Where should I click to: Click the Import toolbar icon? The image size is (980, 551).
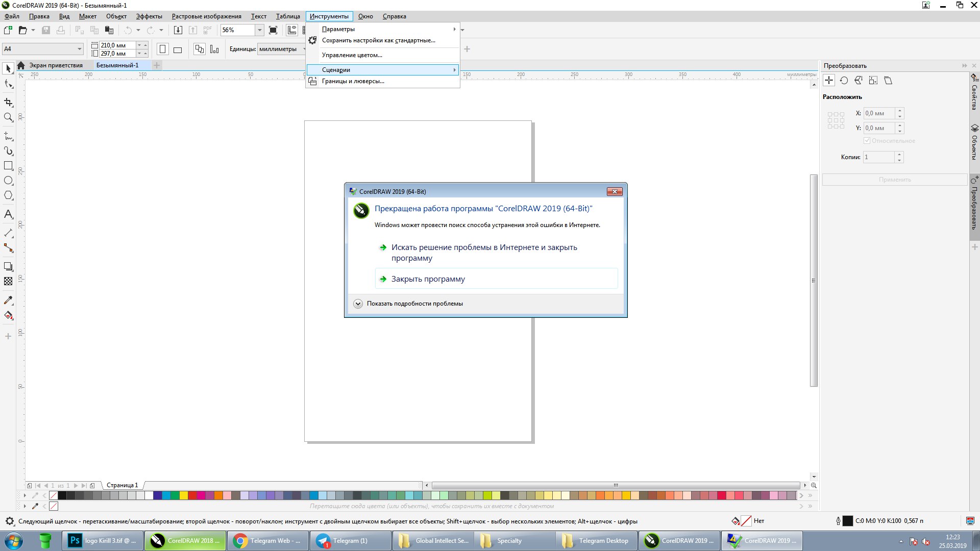178,30
